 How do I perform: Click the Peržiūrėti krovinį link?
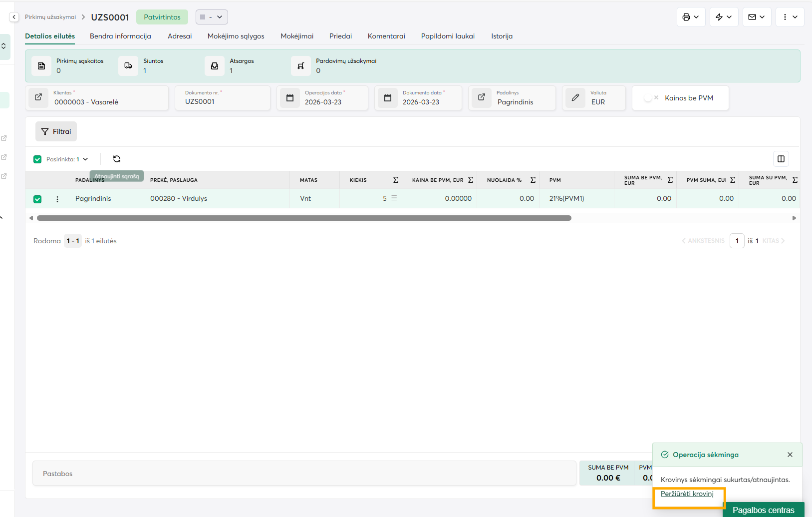687,494
